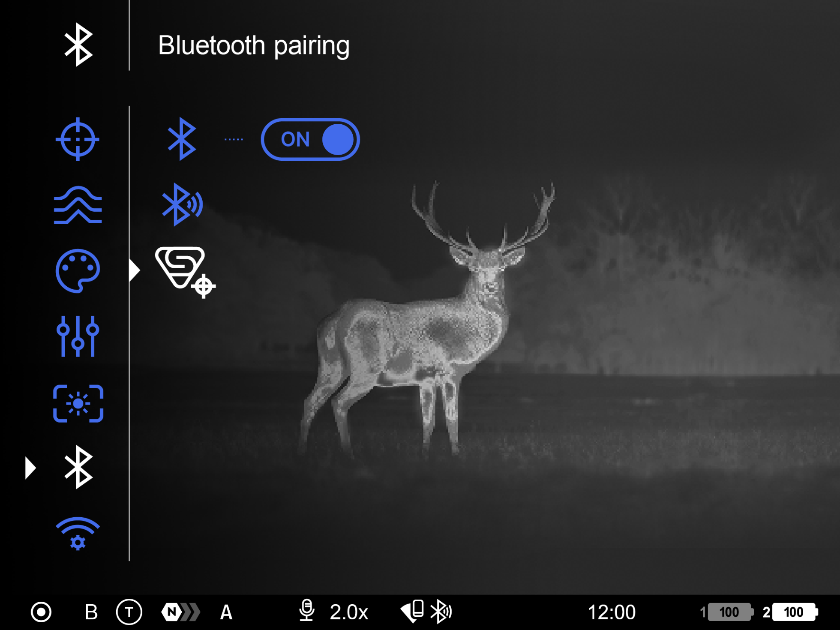Select the brightness calibration frame icon
Screen dimensions: 840x630
(x=78, y=403)
